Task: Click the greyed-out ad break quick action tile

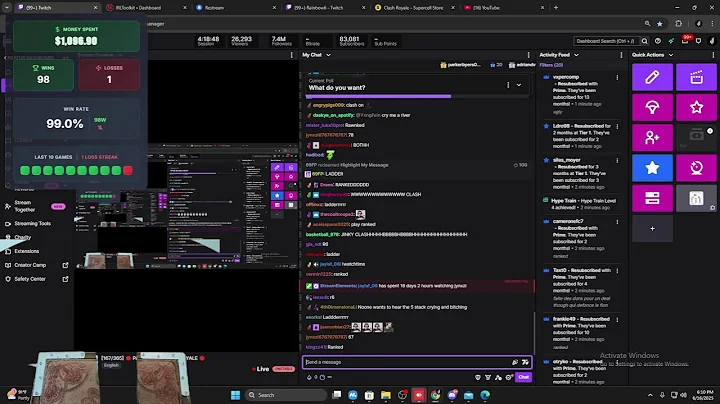Action: tap(696, 138)
